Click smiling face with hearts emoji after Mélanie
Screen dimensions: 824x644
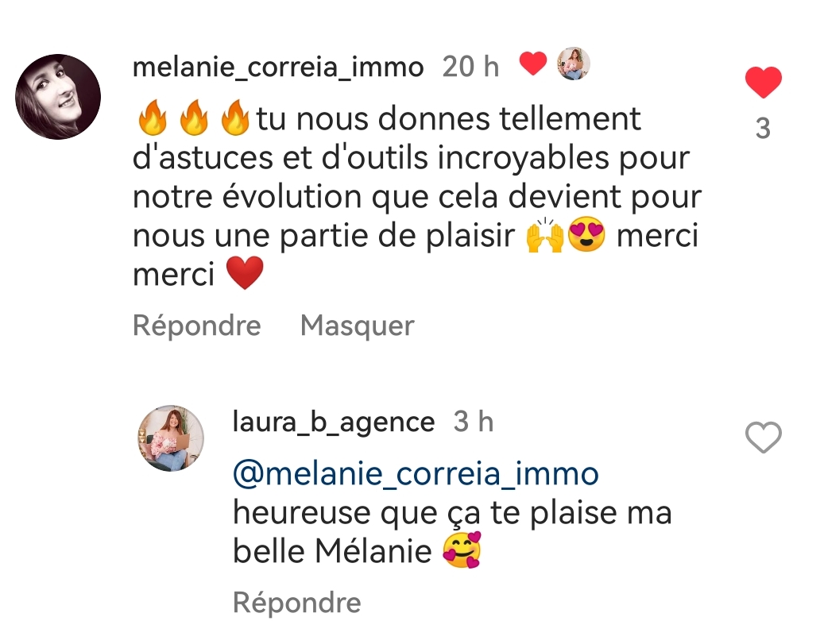(x=462, y=552)
